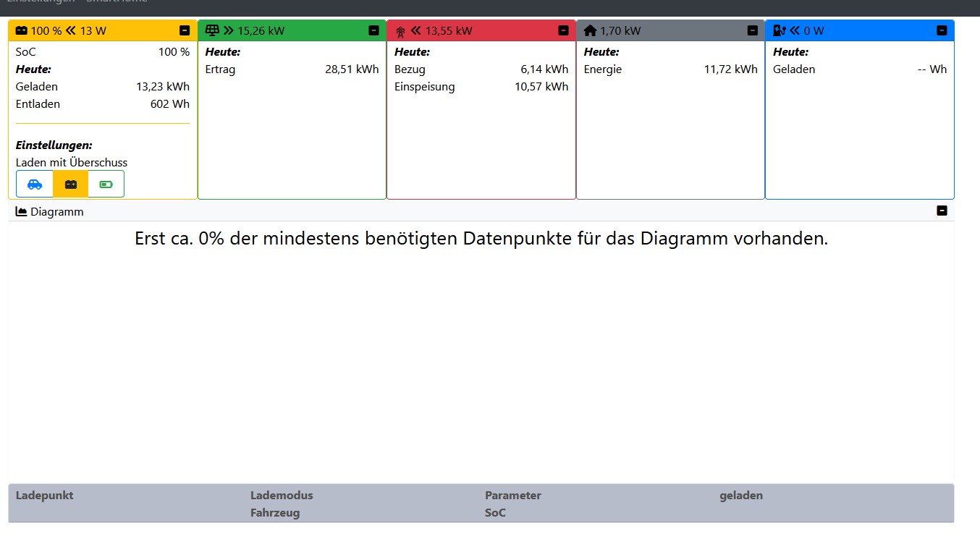This screenshot has height=539, width=980.
Task: Click the Heute: heading in the charge point card
Action: [791, 52]
